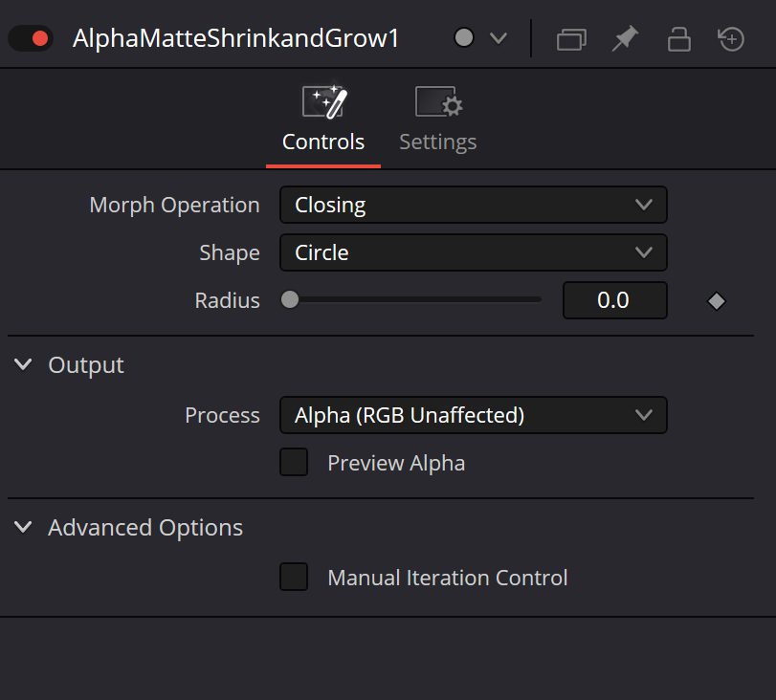Pin the AlphaMatteShrinkandGrow1 inspector
Image resolution: width=776 pixels, height=700 pixels.
(625, 38)
